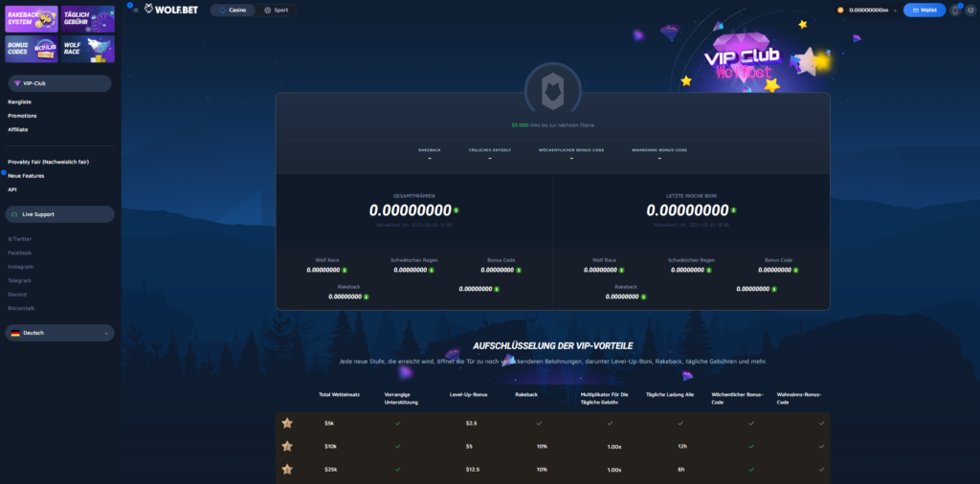Open the Täglich Gebühr banner
The width and height of the screenshot is (980, 484).
(87, 19)
